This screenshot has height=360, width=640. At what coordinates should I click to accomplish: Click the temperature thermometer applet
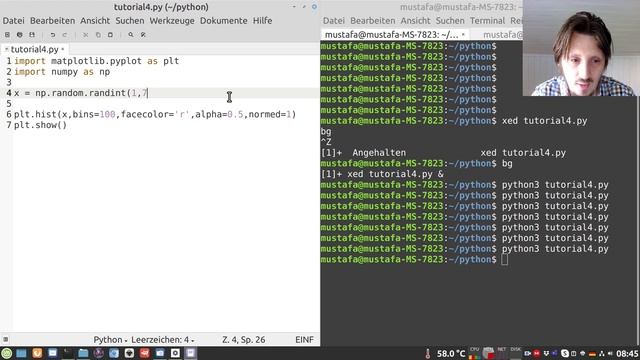(428, 353)
